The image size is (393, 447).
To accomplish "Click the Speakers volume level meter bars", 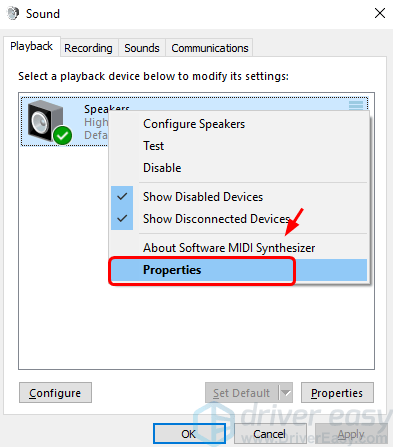I will 356,105.
